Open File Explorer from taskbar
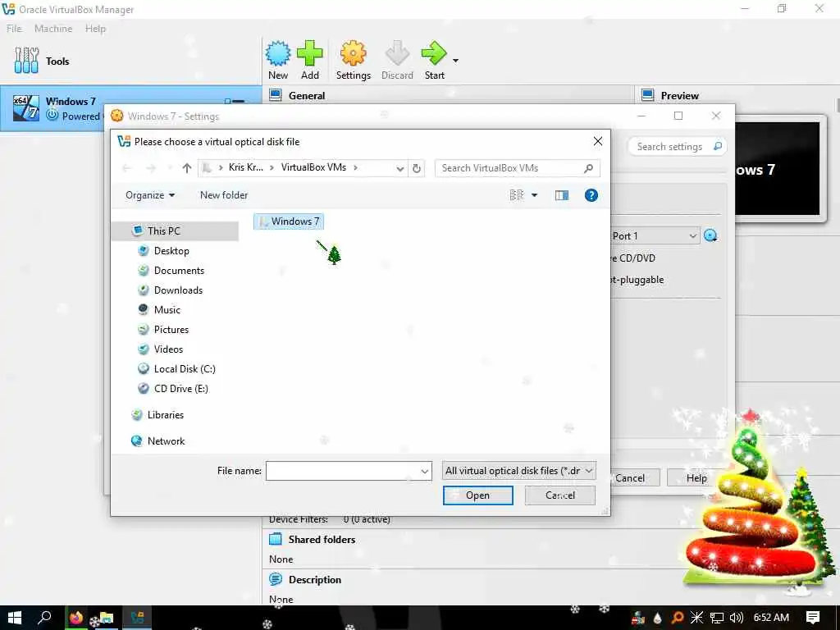This screenshot has height=630, width=840. point(106,619)
